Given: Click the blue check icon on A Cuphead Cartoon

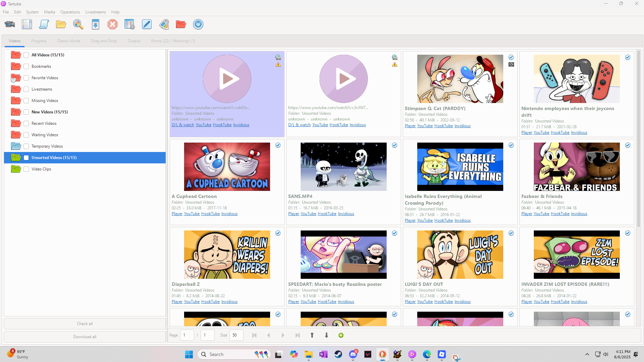Looking at the screenshot, I should (278, 145).
